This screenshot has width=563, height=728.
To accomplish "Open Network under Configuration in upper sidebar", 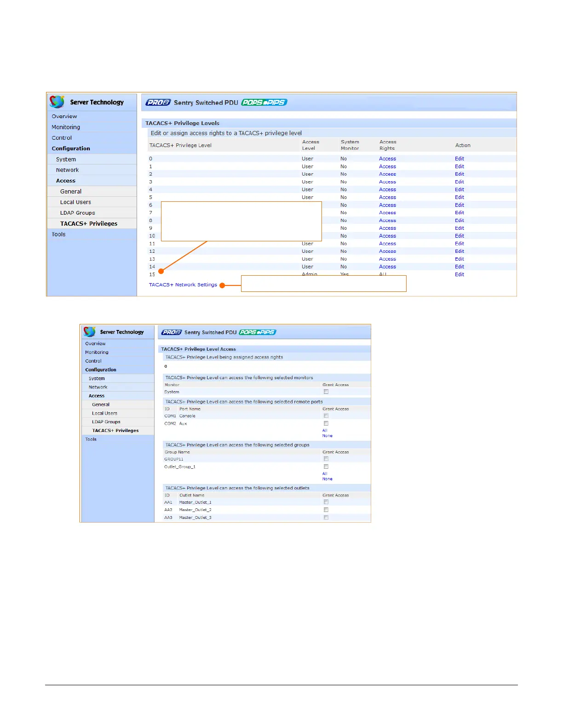I will click(67, 170).
